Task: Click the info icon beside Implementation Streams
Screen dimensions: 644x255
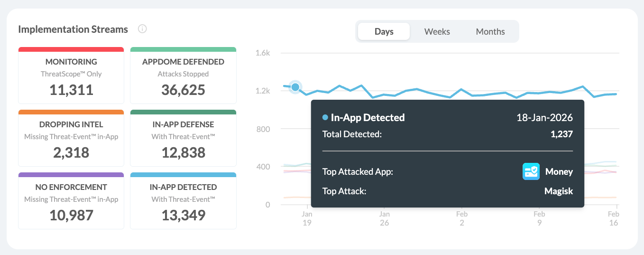Action: click(x=142, y=29)
